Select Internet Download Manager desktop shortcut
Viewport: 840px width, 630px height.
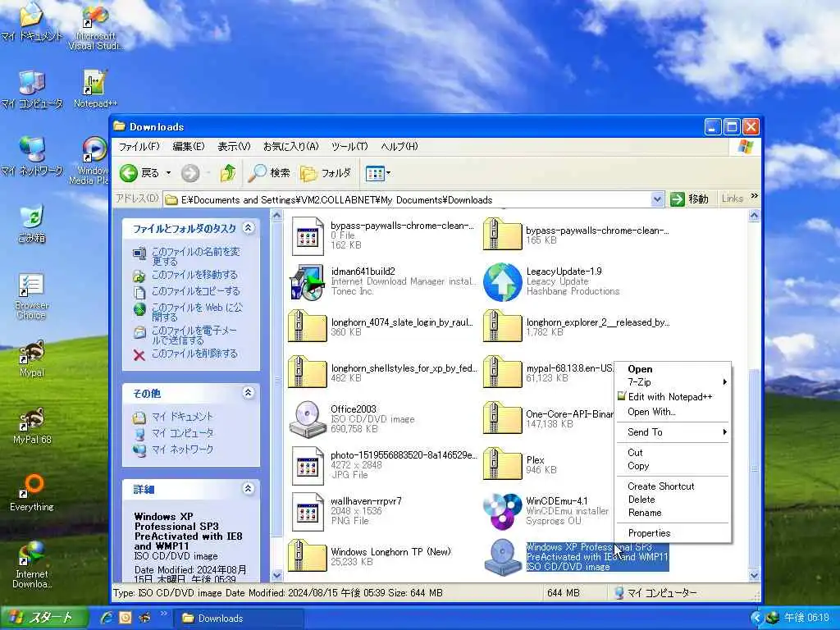click(32, 564)
